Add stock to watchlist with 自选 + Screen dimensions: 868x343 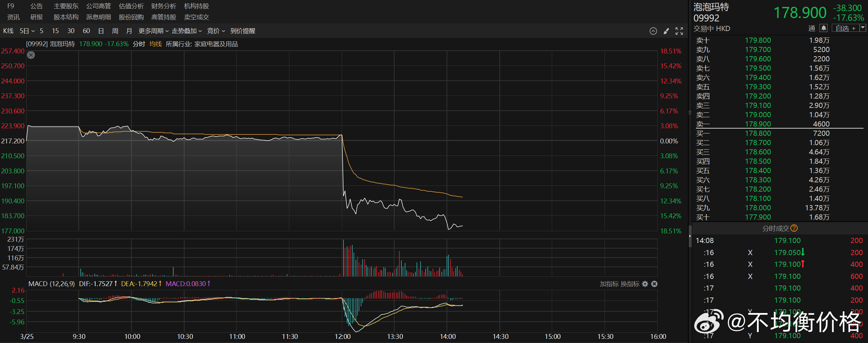pyautogui.click(x=846, y=28)
